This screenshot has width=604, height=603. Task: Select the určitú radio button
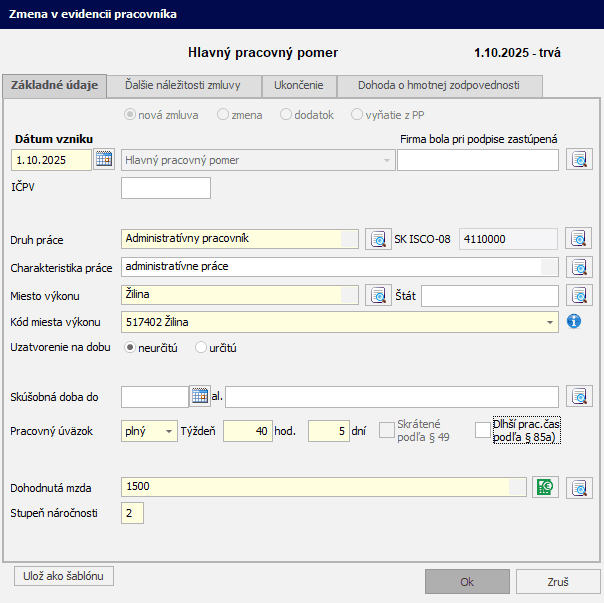202,348
